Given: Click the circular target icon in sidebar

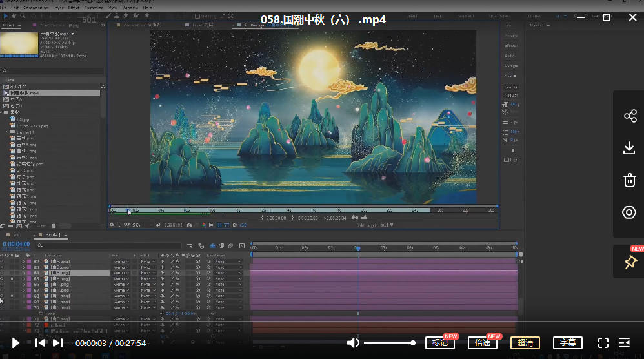Looking at the screenshot, I should tap(630, 212).
